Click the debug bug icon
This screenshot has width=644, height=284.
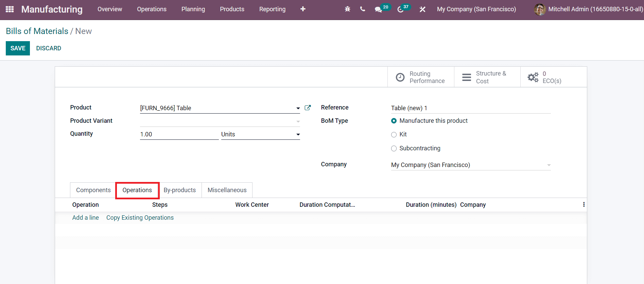click(x=347, y=9)
